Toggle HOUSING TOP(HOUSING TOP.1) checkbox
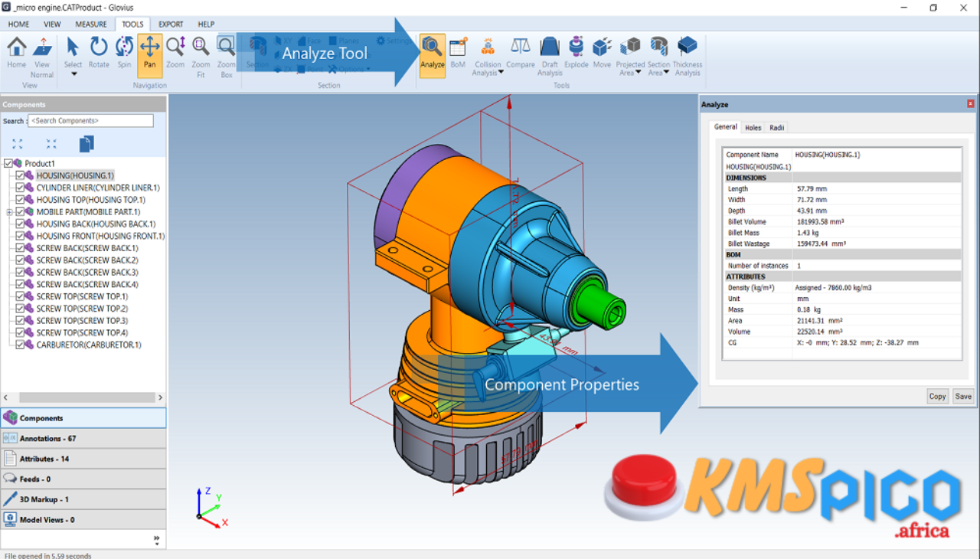This screenshot has width=980, height=559. (20, 200)
